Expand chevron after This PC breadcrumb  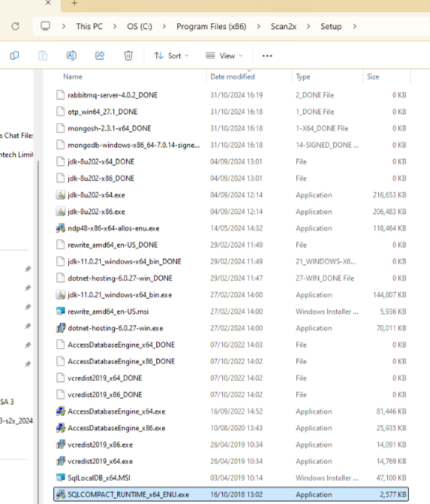click(x=115, y=27)
